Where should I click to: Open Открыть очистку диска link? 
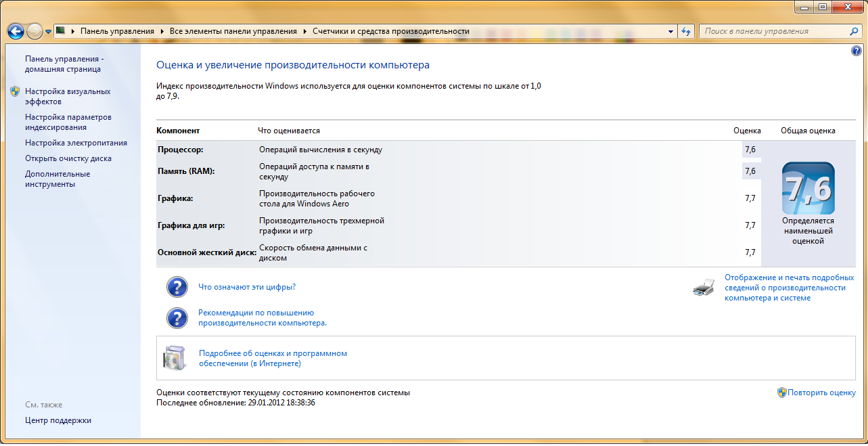(x=68, y=158)
